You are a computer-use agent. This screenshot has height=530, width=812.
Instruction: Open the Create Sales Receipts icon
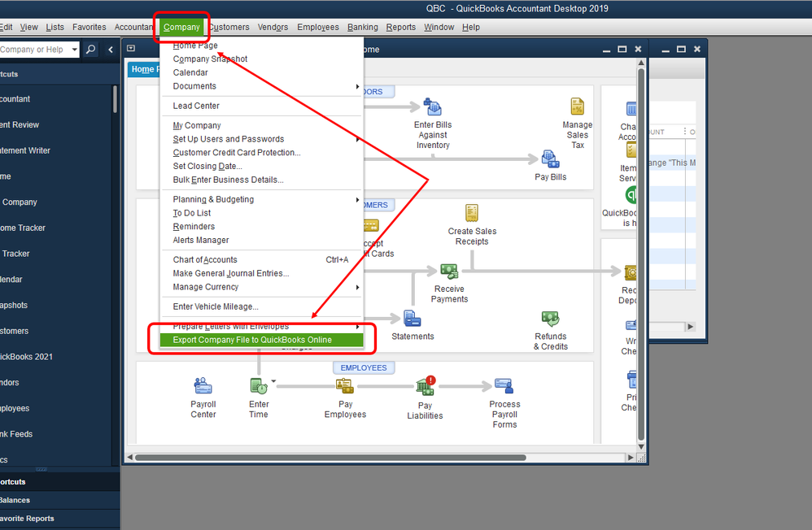[x=472, y=213]
